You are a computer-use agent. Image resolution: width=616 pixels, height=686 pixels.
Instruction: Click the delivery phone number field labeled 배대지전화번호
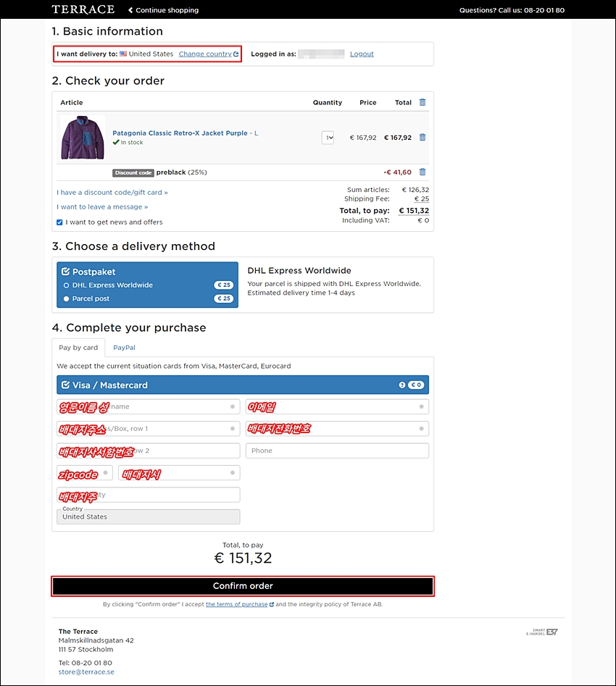coord(337,428)
